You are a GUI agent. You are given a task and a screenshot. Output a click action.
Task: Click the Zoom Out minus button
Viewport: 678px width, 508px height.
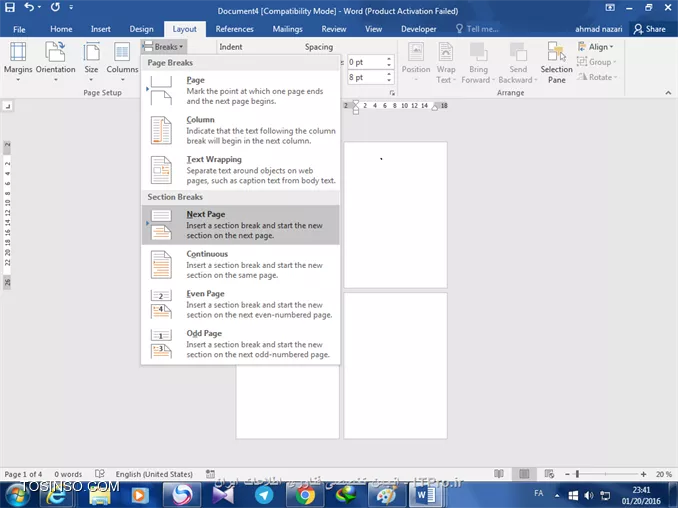[567, 474]
